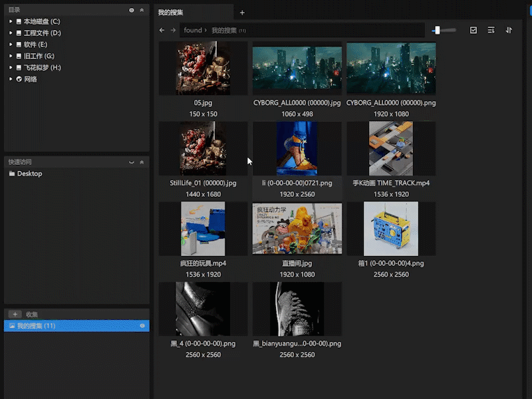Select the 我的搜集 (11) collection row

(76, 326)
